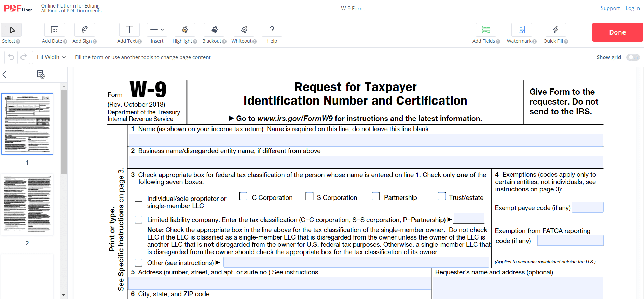This screenshot has height=301, width=644.
Task: Check the Trust/estate box
Action: (441, 196)
